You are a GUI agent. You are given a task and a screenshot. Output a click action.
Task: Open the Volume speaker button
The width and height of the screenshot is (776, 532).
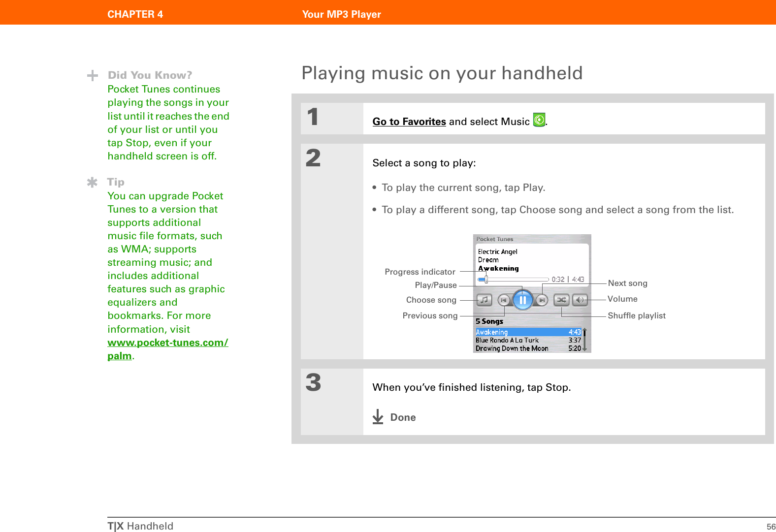pos(580,300)
